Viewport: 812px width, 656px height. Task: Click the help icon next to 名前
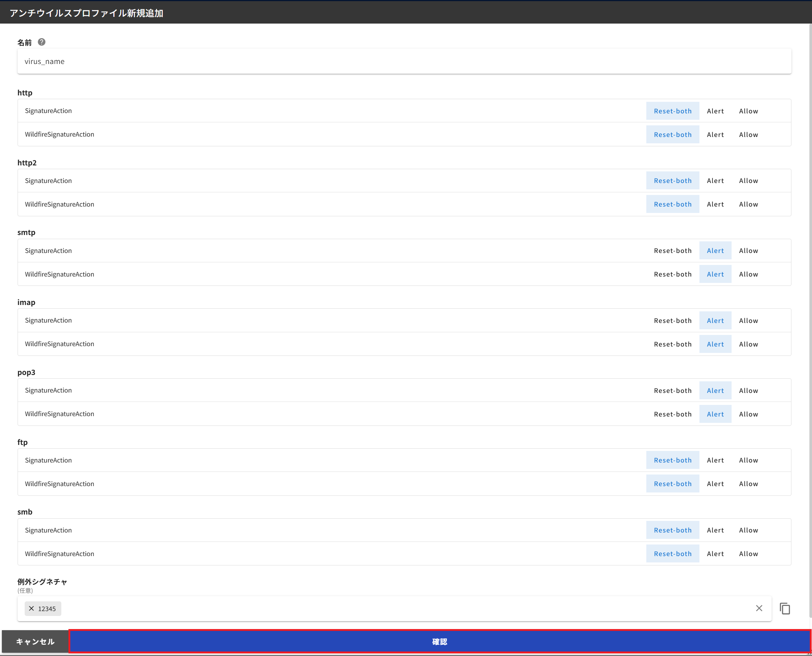click(x=42, y=42)
